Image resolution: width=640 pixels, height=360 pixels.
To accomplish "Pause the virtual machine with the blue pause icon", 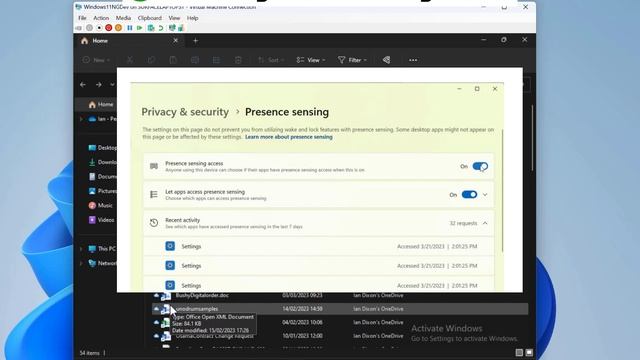I will [130, 28].
